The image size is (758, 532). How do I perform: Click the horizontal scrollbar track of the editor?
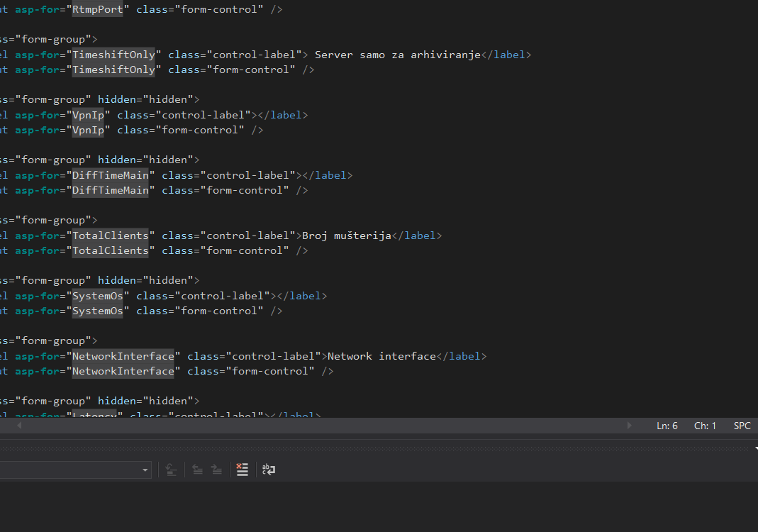pyautogui.click(x=324, y=426)
